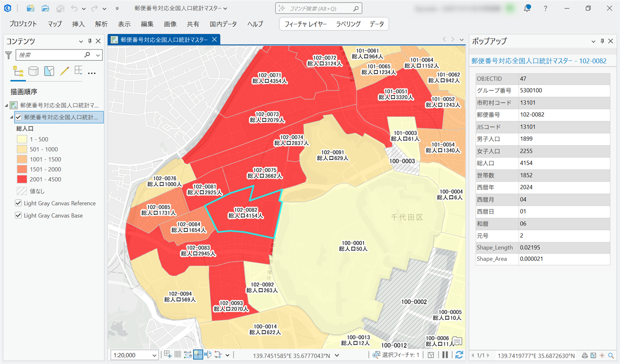
Task: Pause map drawing with the pause icon
Action: (x=445, y=355)
